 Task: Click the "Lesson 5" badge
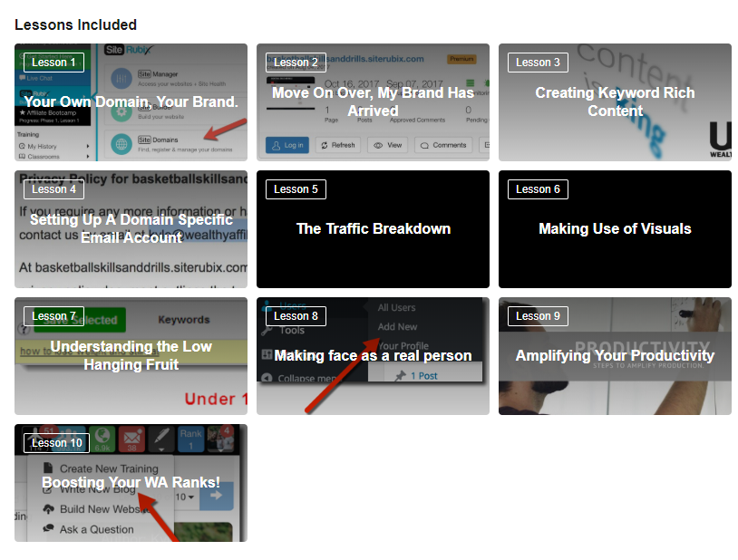coord(296,189)
